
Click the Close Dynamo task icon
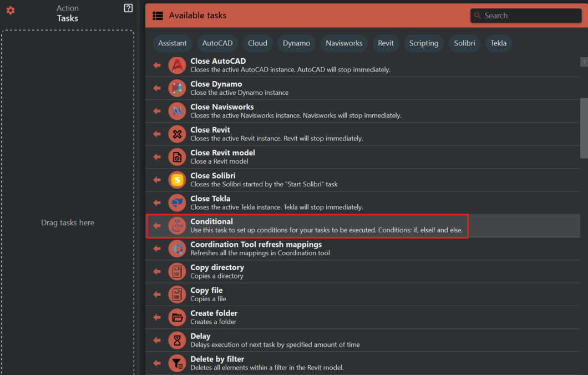[x=177, y=88]
